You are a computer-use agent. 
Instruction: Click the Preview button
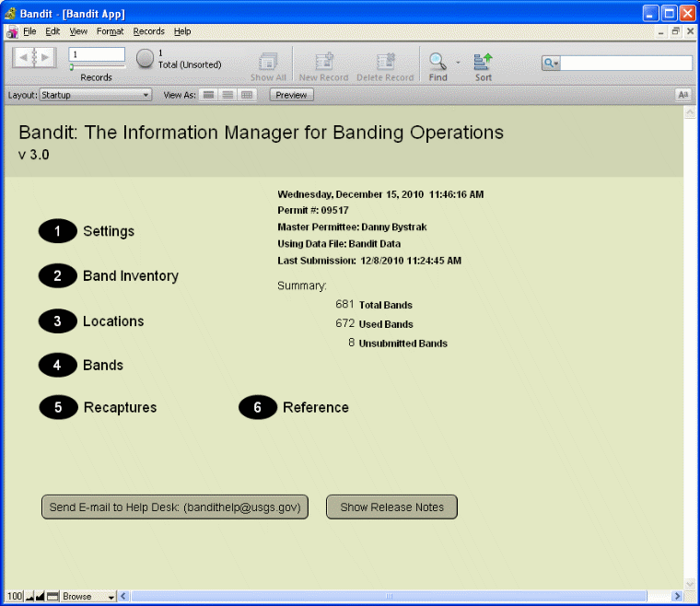[x=291, y=95]
